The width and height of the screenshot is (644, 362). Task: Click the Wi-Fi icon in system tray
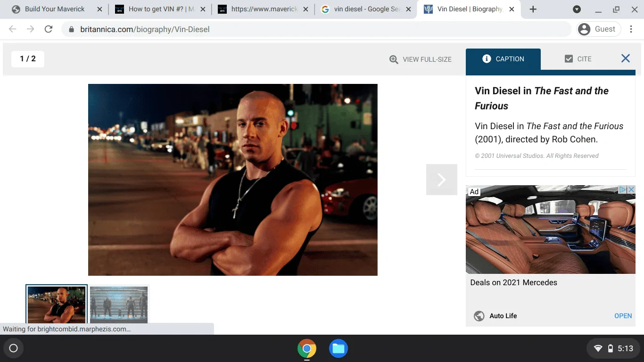point(598,349)
